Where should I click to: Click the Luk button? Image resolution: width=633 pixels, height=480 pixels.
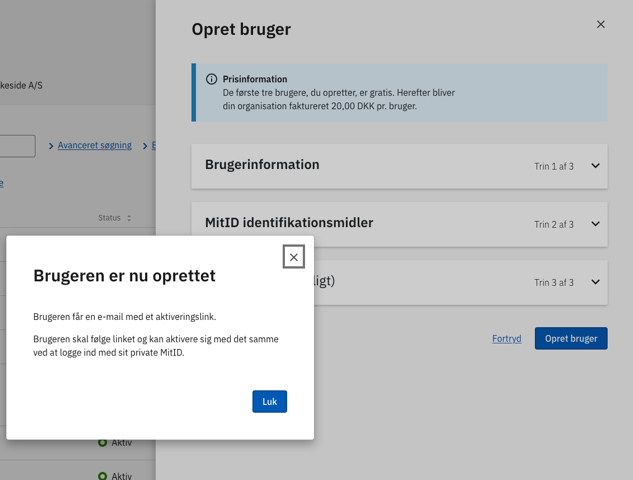coord(270,401)
